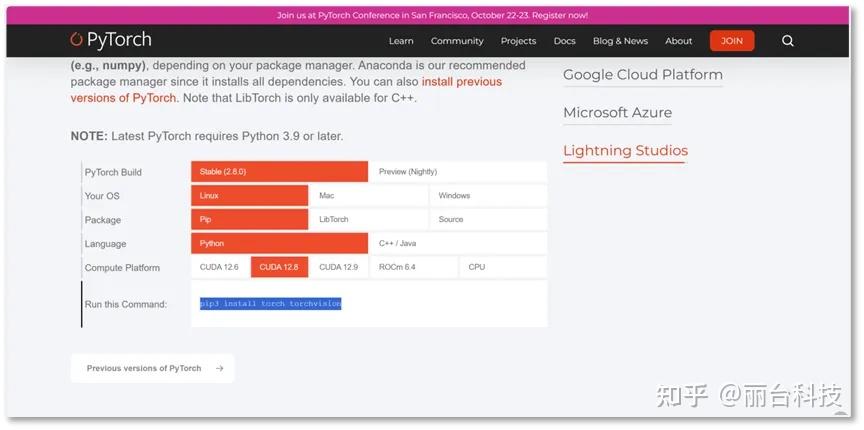Open the Community menu
Image resolution: width=864 pixels, height=430 pixels.
457,41
